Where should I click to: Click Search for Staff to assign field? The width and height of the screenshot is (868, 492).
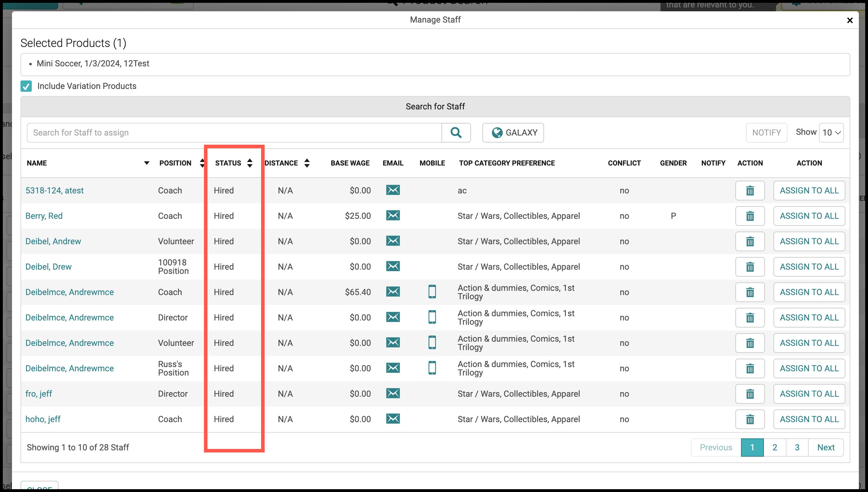pyautogui.click(x=234, y=133)
